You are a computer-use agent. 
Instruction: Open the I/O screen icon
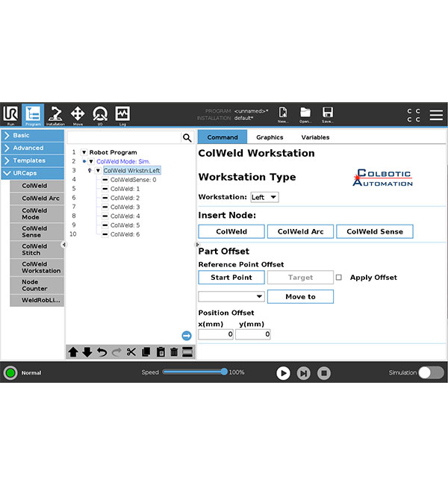point(100,115)
